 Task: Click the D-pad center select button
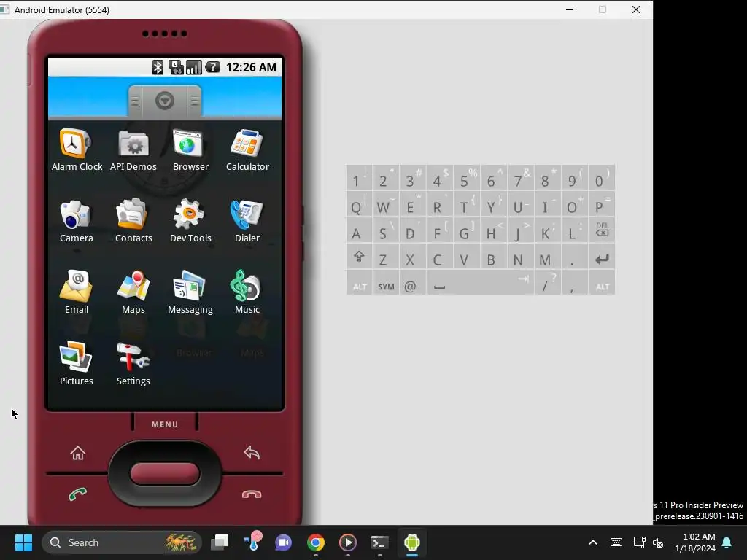point(165,474)
